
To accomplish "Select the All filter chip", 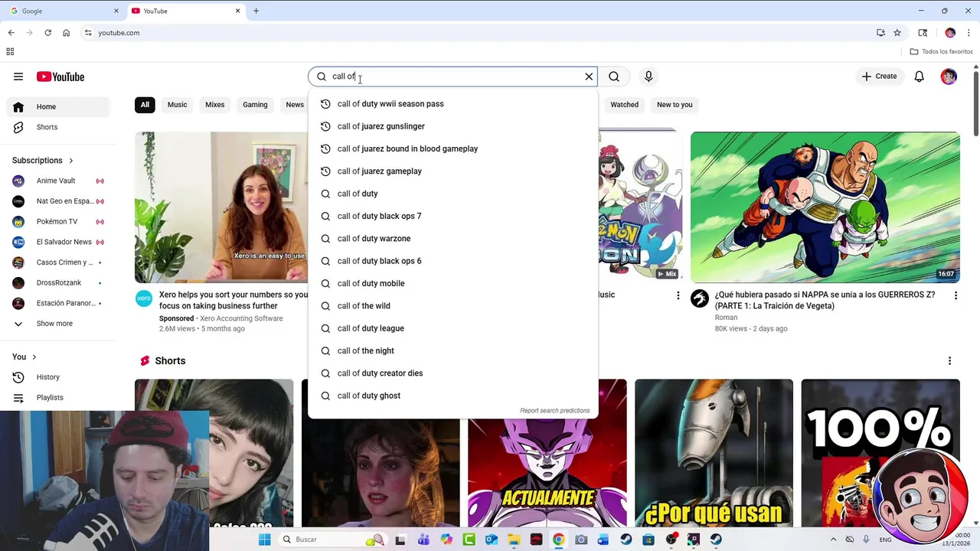I will (145, 105).
